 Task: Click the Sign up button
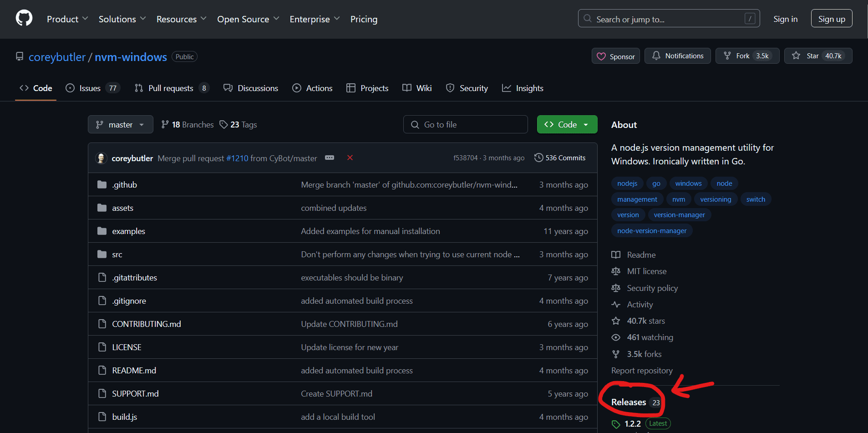(831, 19)
